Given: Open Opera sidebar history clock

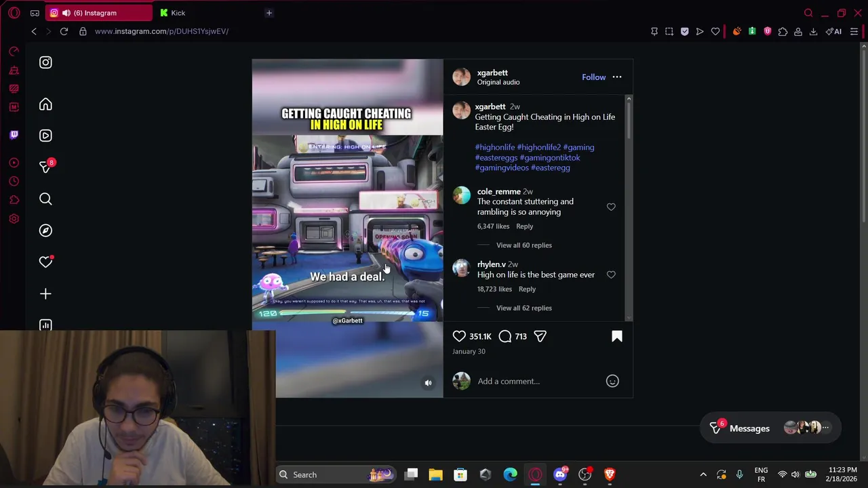Looking at the screenshot, I should tap(14, 182).
